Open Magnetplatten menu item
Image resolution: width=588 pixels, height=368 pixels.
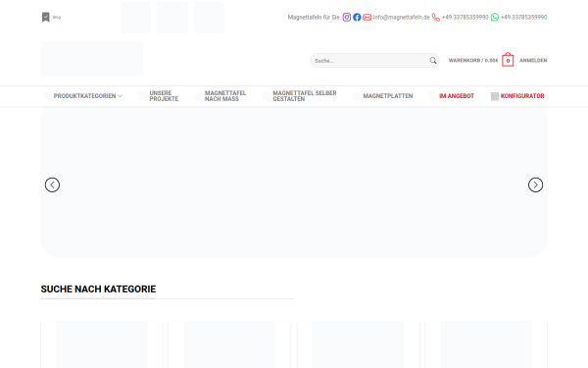pos(388,96)
